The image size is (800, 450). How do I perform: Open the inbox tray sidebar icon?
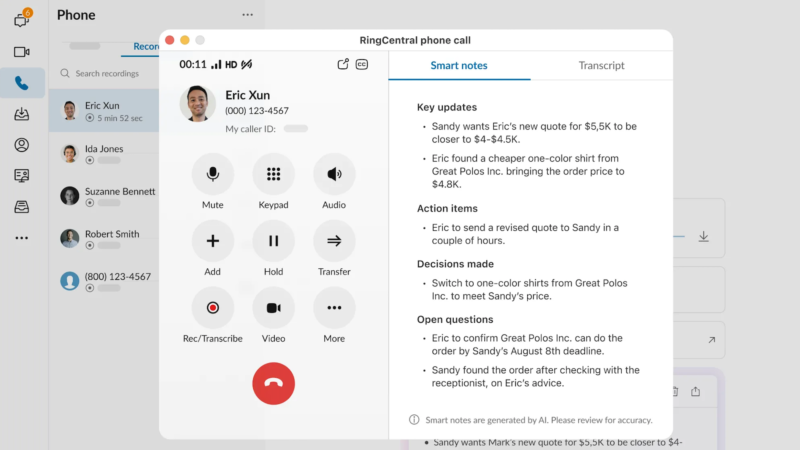click(21, 114)
